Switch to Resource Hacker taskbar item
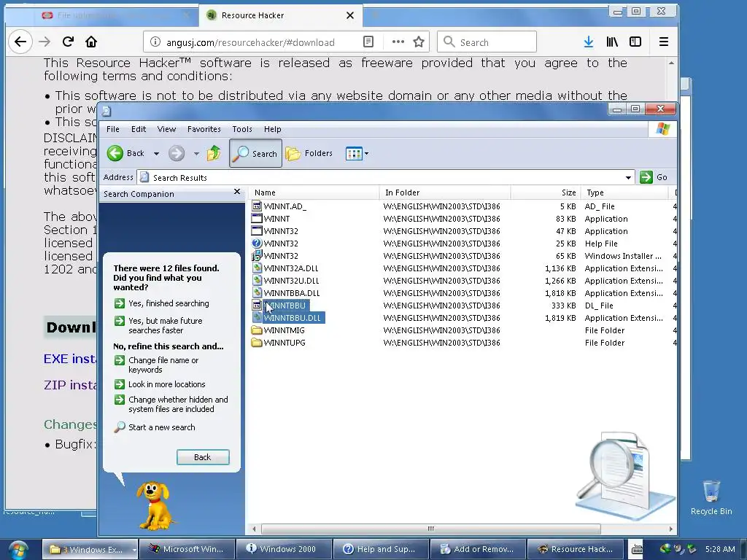The image size is (747, 560). coord(575,549)
